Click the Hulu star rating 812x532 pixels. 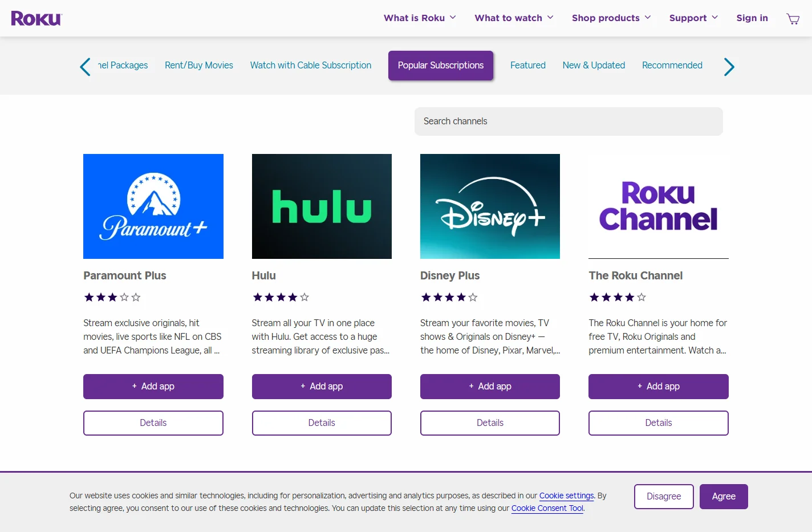281,297
